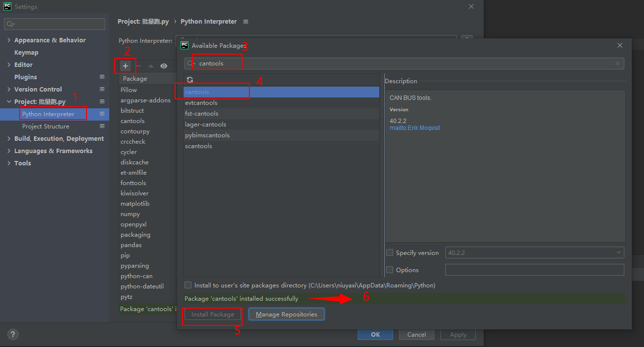
Task: Click the plus icon to add a package
Action: [125, 66]
